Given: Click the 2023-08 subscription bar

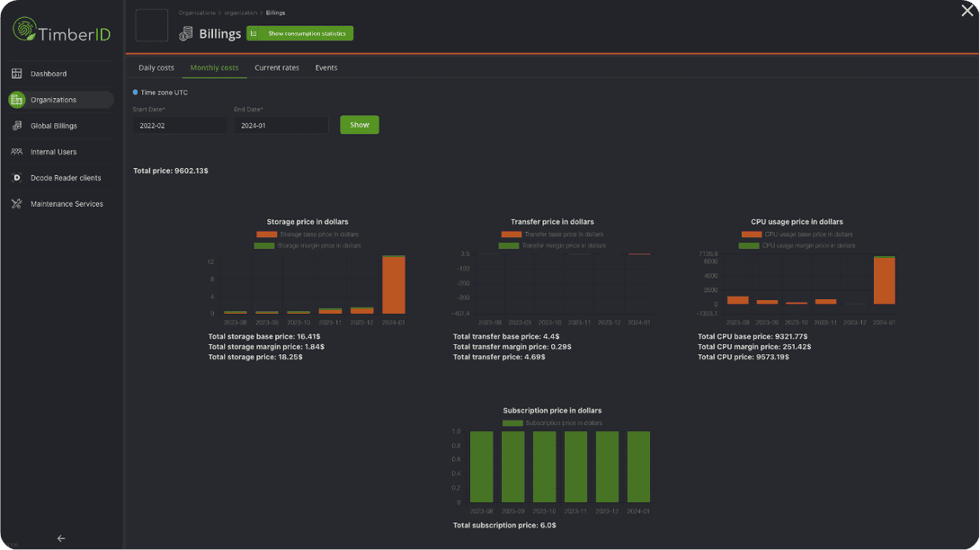Looking at the screenshot, I should tap(481, 467).
